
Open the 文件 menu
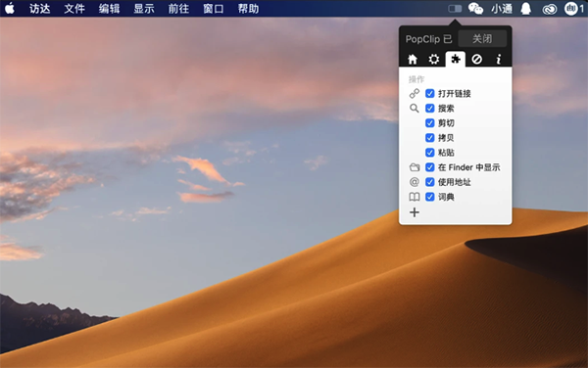click(x=74, y=8)
